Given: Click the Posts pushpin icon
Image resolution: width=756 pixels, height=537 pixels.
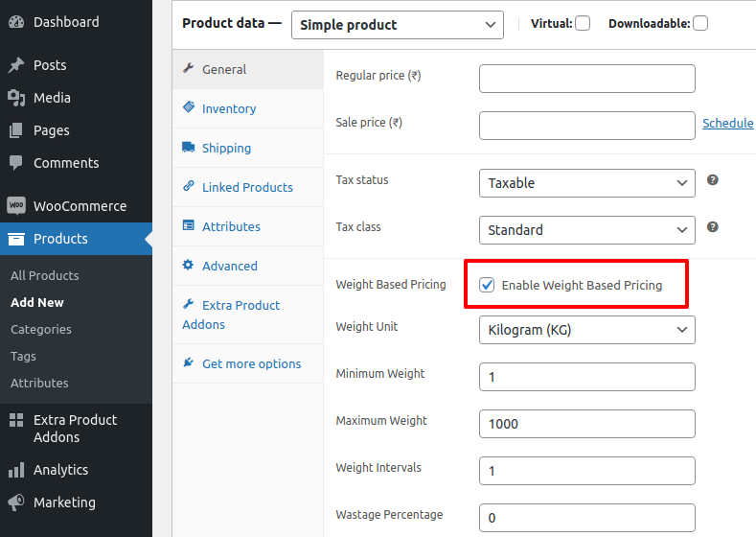Looking at the screenshot, I should (x=16, y=64).
